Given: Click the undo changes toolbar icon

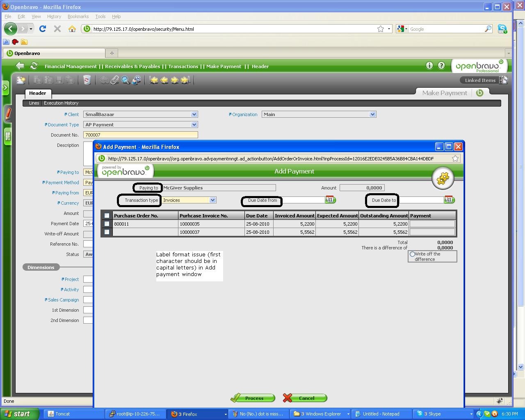Looking at the screenshot, I should point(104,80).
